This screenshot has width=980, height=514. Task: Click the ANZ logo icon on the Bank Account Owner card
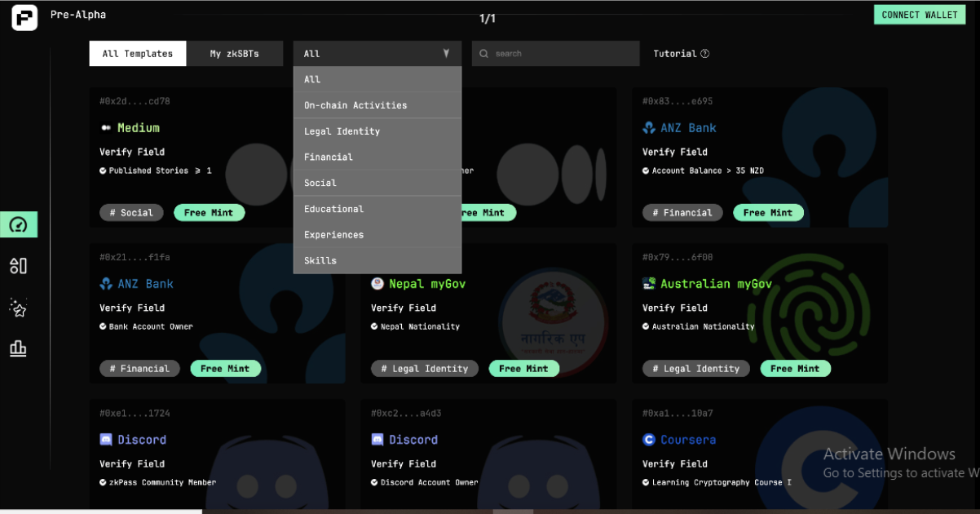(106, 284)
